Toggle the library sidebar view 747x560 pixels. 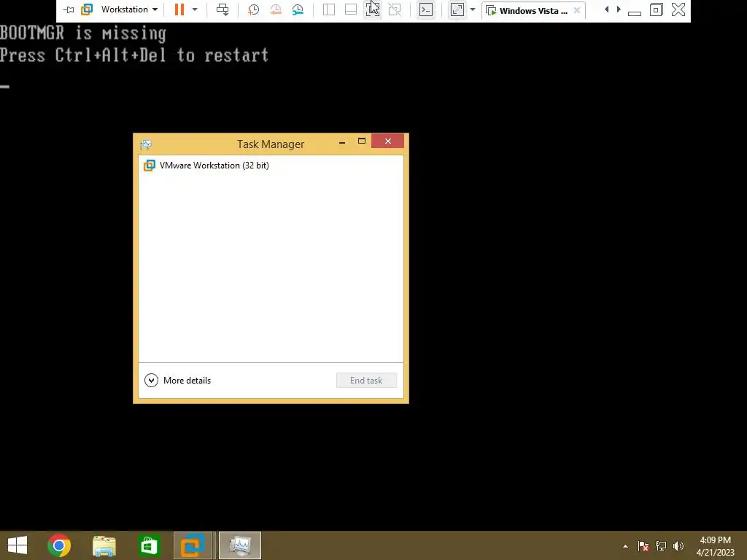pyautogui.click(x=329, y=9)
